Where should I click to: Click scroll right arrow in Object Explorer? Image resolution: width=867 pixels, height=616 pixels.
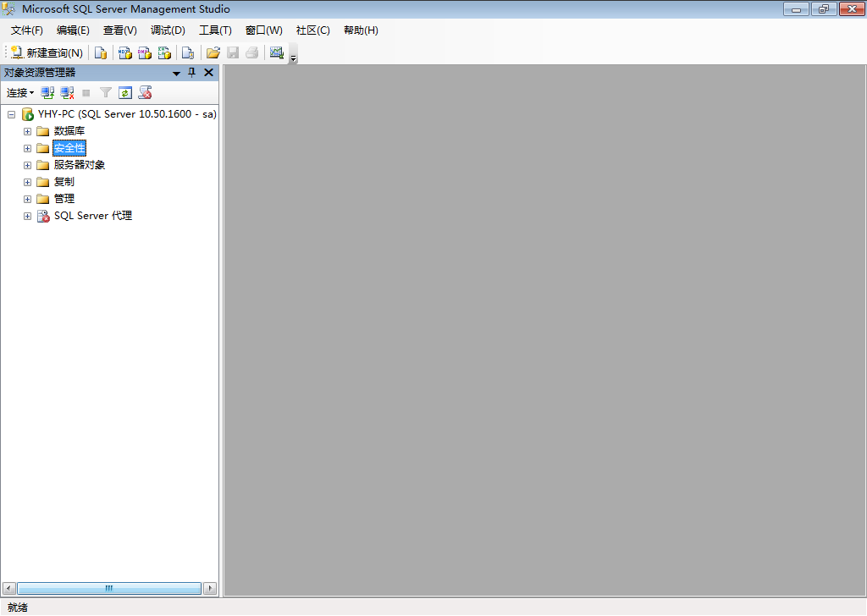[210, 588]
